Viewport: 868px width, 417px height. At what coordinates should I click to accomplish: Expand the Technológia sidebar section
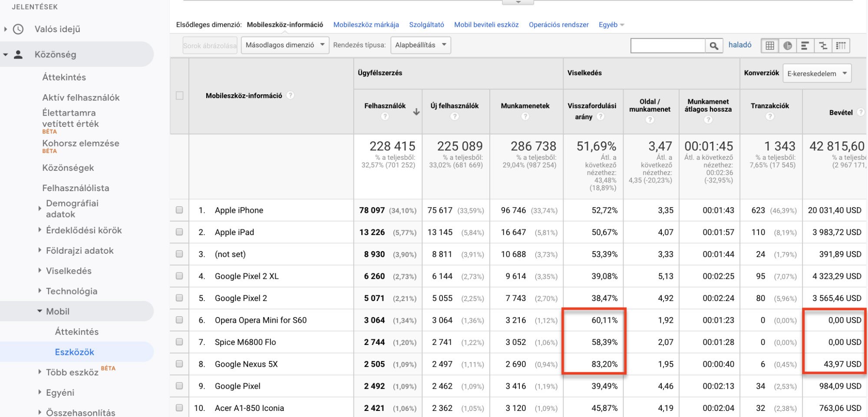tap(72, 291)
